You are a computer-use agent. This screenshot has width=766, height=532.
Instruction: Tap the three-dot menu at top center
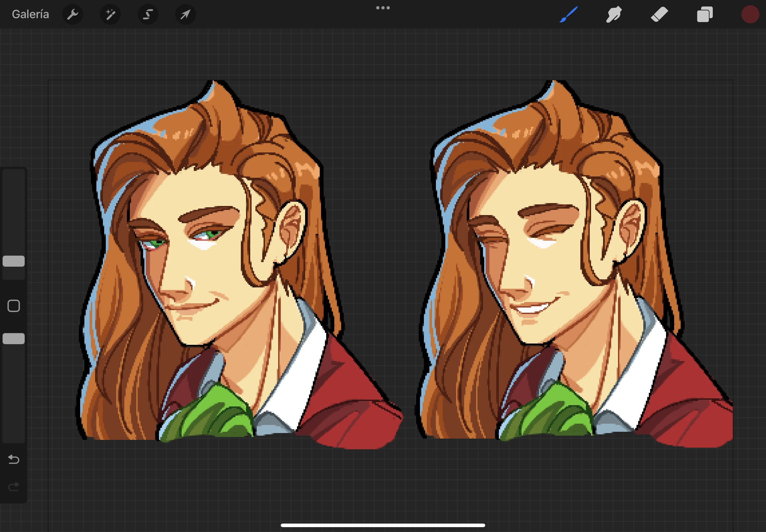(383, 8)
